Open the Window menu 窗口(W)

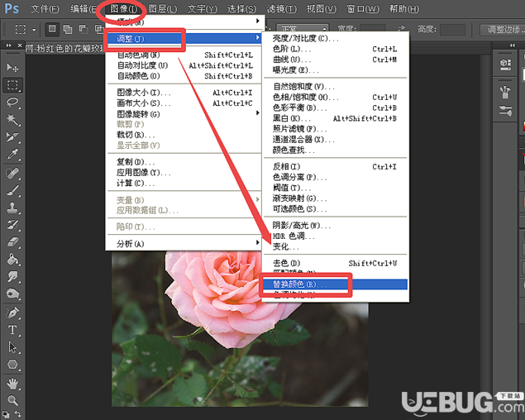tap(363, 9)
